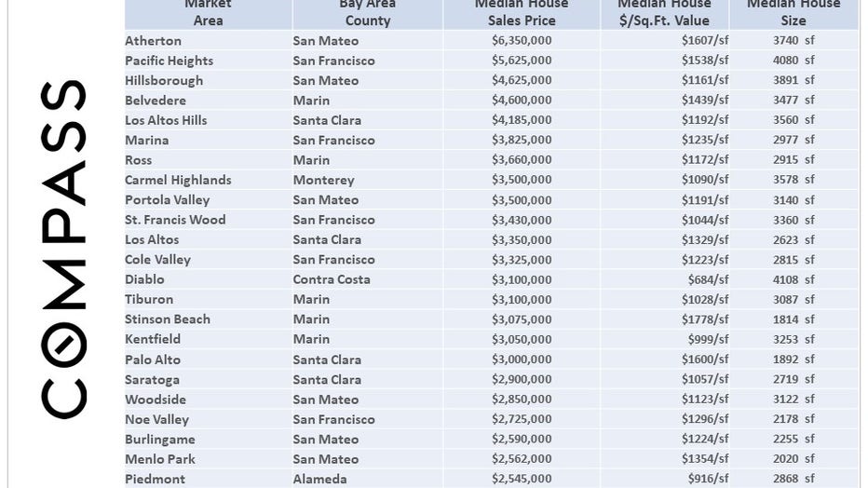Click the vertical COMPASS logo
Viewport: 868px width, 488px height.
(x=63, y=249)
